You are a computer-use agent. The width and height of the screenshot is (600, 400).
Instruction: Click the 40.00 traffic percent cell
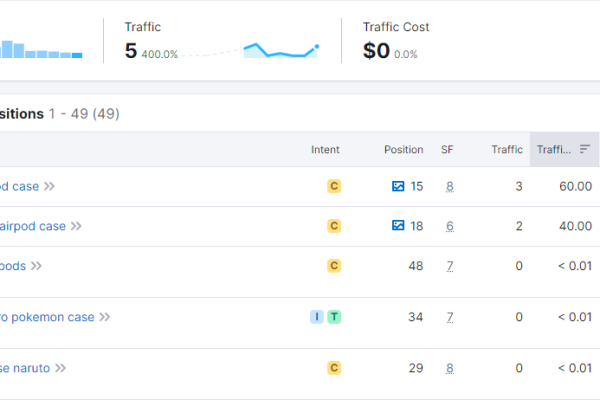pyautogui.click(x=576, y=226)
